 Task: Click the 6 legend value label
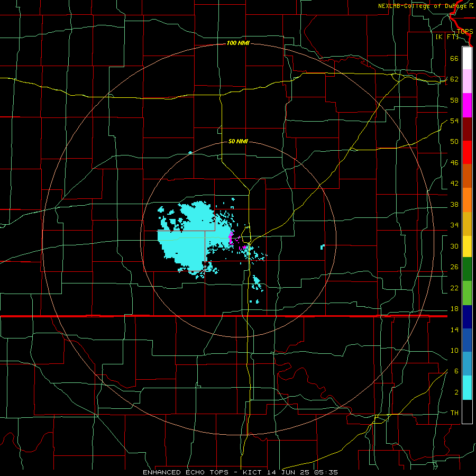coord(456,371)
